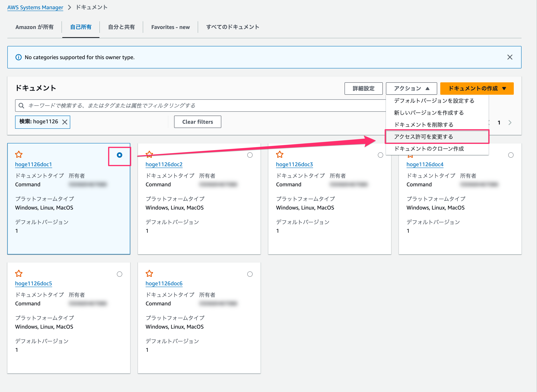Screen dimensions: 537x392
Task: Remove the hoge1126 search filter chip
Action: [65, 122]
